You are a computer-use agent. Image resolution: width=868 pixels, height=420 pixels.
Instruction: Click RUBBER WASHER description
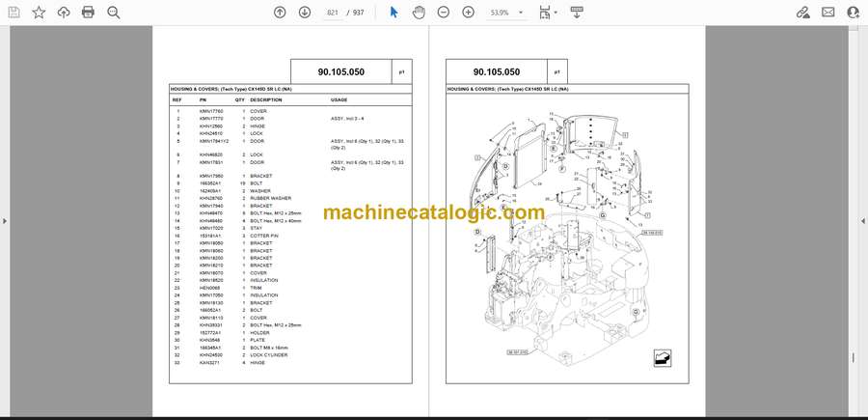(271, 198)
